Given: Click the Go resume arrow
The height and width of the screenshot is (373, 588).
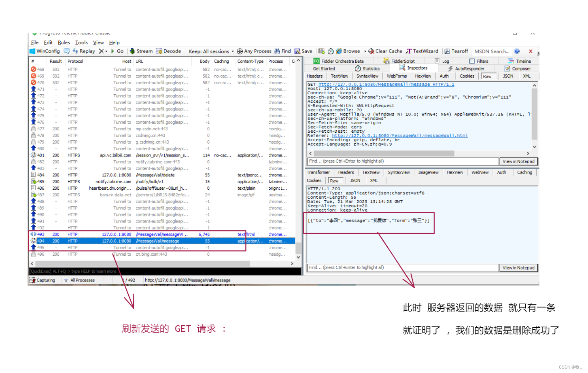Looking at the screenshot, I should 117,51.
